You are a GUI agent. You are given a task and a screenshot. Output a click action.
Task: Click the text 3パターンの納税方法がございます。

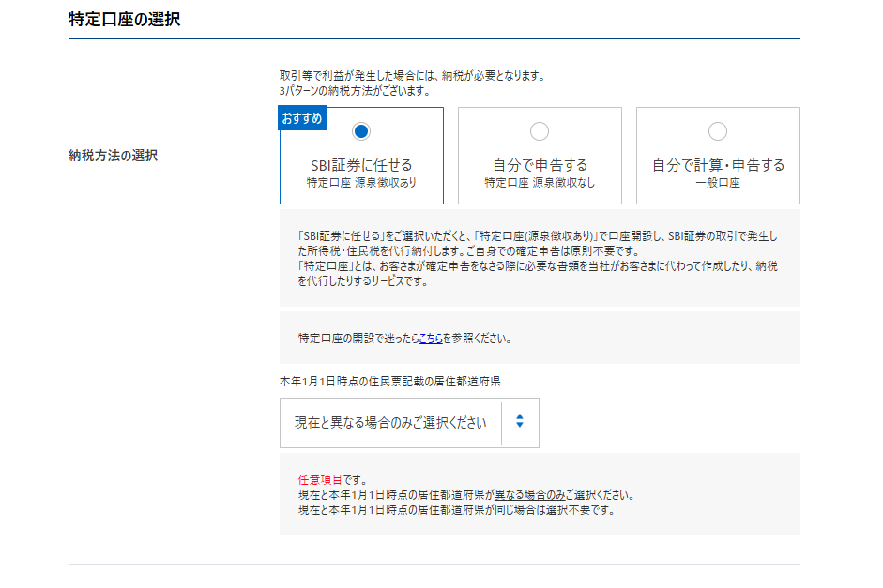[x=355, y=91]
